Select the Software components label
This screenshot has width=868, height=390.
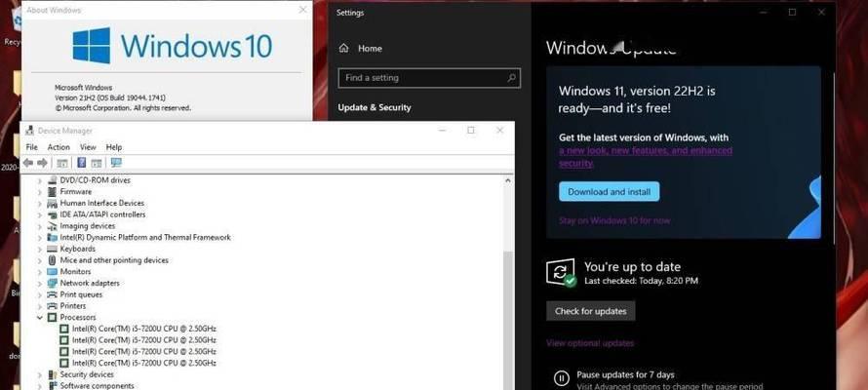(x=97, y=385)
